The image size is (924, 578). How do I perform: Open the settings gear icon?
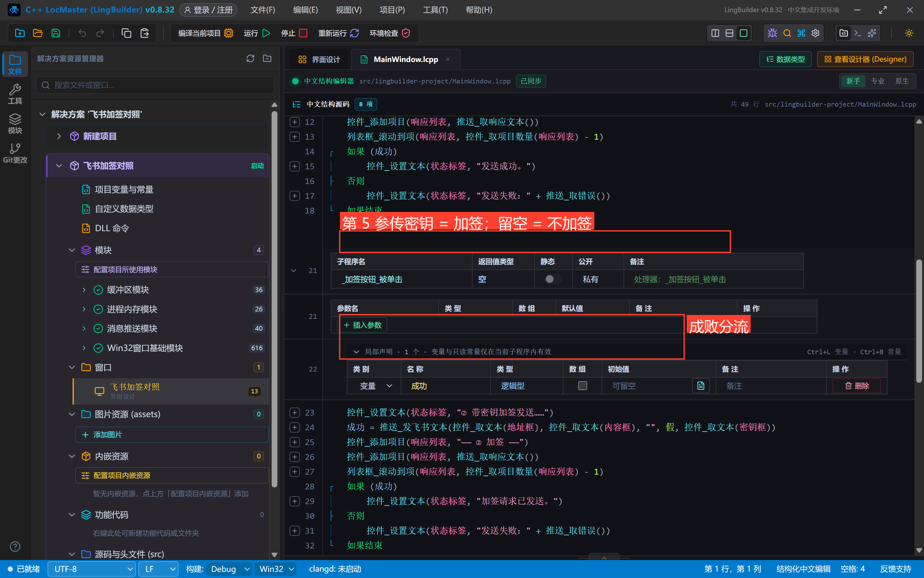click(815, 33)
